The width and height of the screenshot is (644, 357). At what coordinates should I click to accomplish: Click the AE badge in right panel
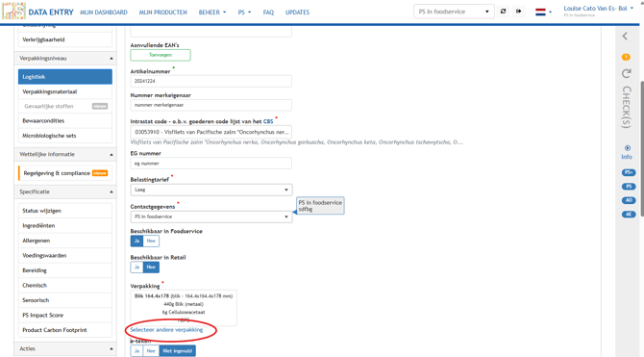629,215
